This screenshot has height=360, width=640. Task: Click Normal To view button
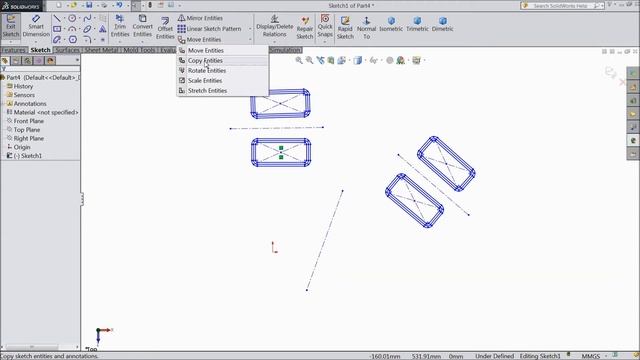click(x=367, y=28)
